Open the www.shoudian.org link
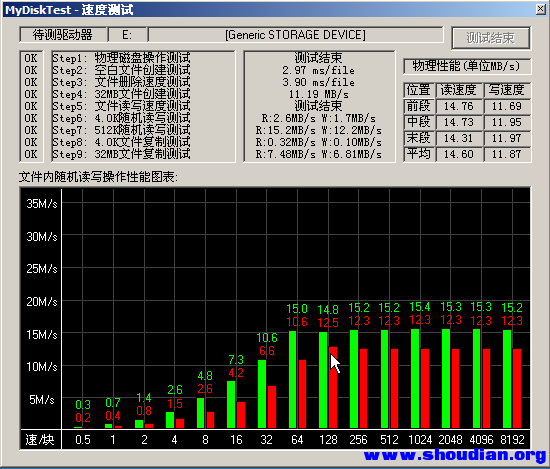This screenshot has height=469, width=550. point(455,455)
